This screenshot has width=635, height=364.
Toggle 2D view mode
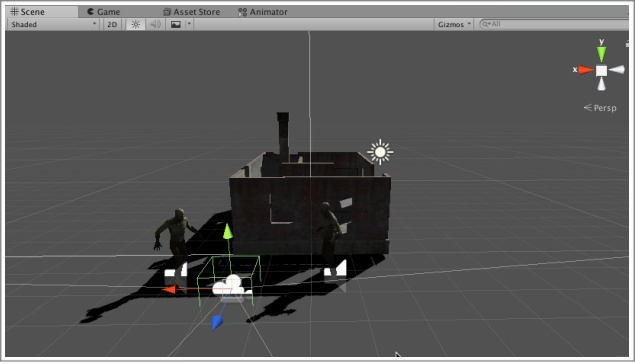click(x=112, y=24)
